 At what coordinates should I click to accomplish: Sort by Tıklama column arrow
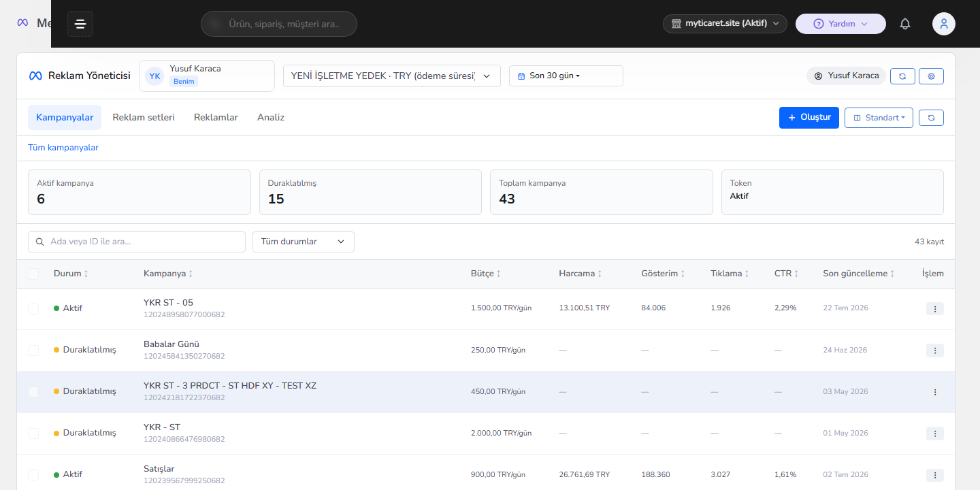(747, 274)
